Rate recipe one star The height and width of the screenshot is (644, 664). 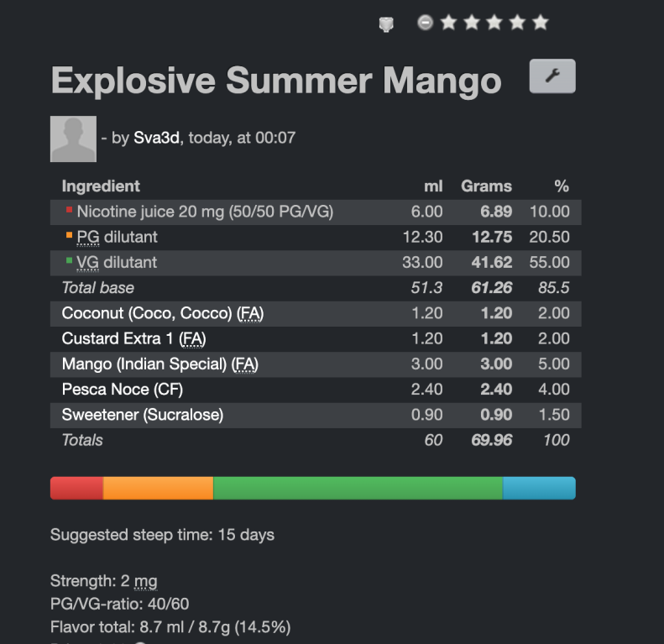coord(448,23)
